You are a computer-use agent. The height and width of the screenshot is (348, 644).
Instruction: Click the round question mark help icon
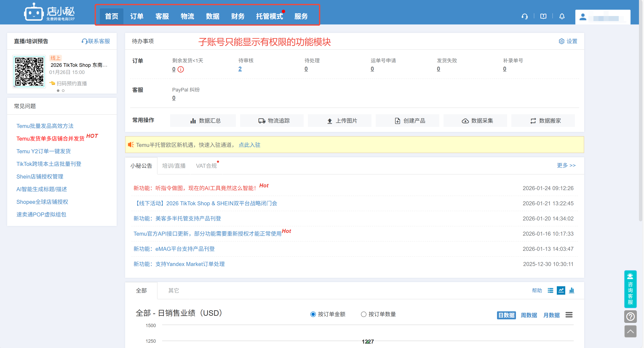pyautogui.click(x=630, y=316)
